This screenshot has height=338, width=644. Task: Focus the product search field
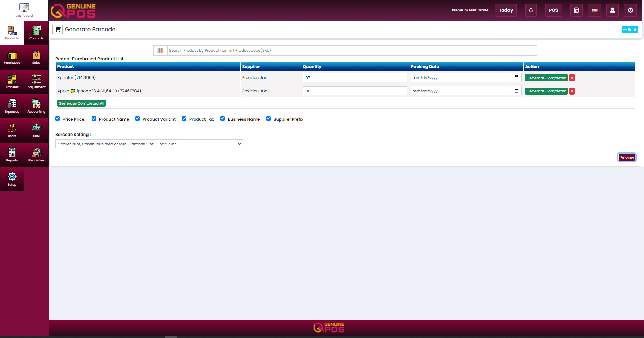tap(352, 50)
